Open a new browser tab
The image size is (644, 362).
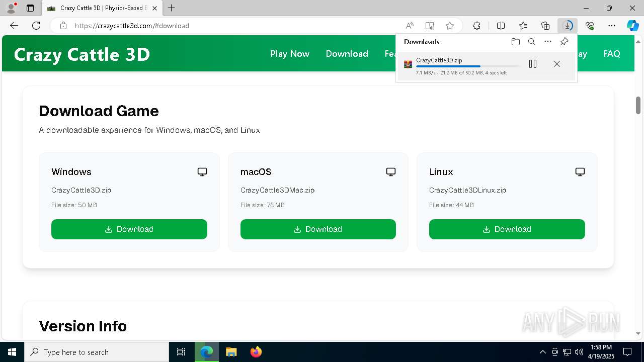172,8
